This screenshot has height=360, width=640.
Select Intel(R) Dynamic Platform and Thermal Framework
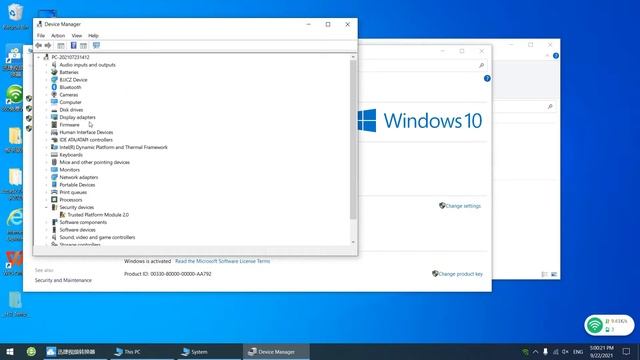coord(113,147)
